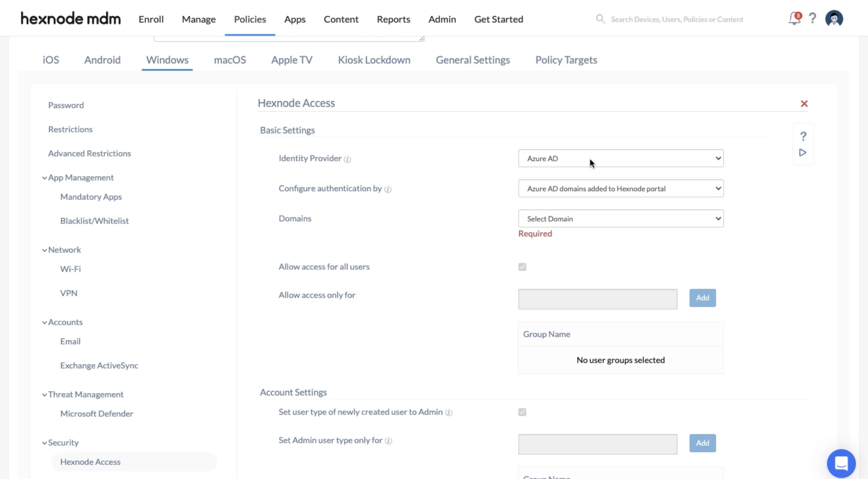Open the Content menu
Image resolution: width=868 pixels, height=479 pixels.
click(x=341, y=19)
